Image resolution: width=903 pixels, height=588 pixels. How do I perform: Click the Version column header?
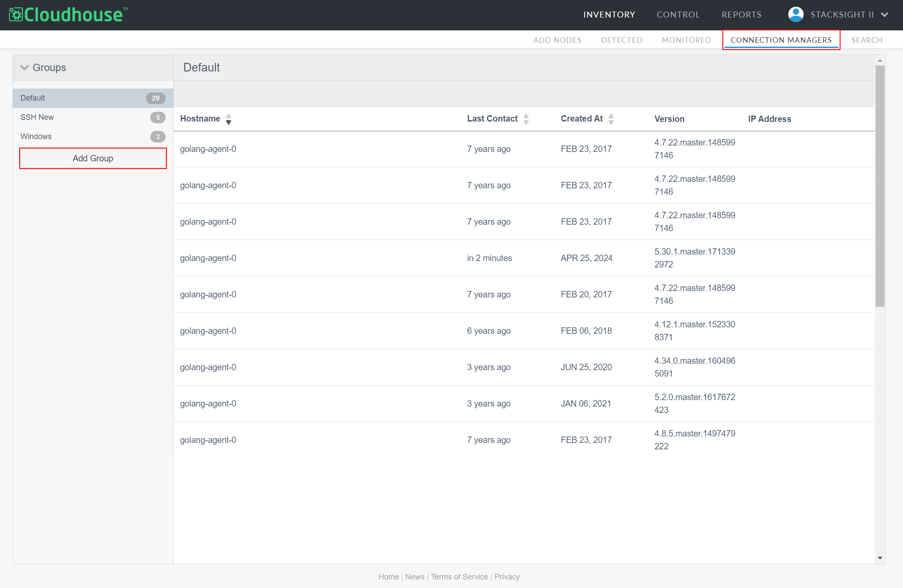pos(669,119)
